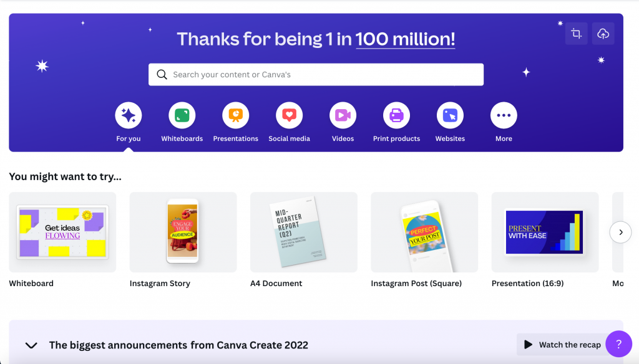Click the Instagram Post (Square) caption
Image resolution: width=639 pixels, height=364 pixels.
click(x=416, y=284)
